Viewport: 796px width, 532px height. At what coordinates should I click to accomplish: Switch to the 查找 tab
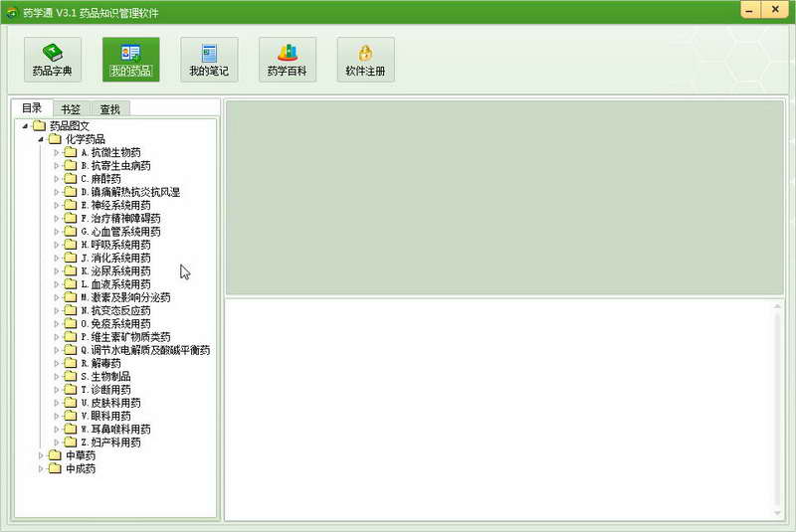click(109, 109)
